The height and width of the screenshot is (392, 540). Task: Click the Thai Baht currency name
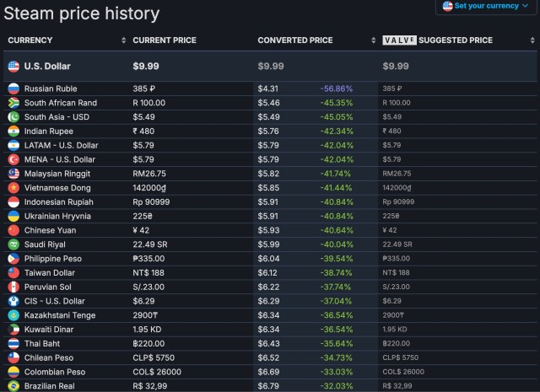point(42,343)
